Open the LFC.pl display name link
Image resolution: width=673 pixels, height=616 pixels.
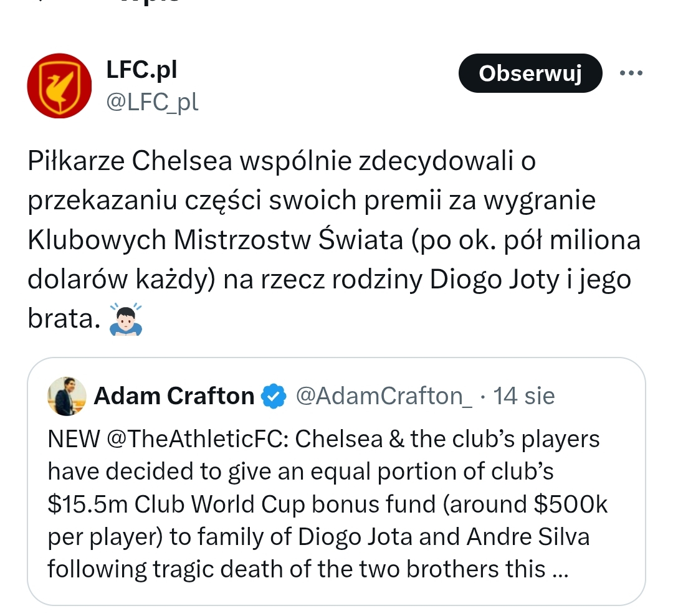point(141,70)
